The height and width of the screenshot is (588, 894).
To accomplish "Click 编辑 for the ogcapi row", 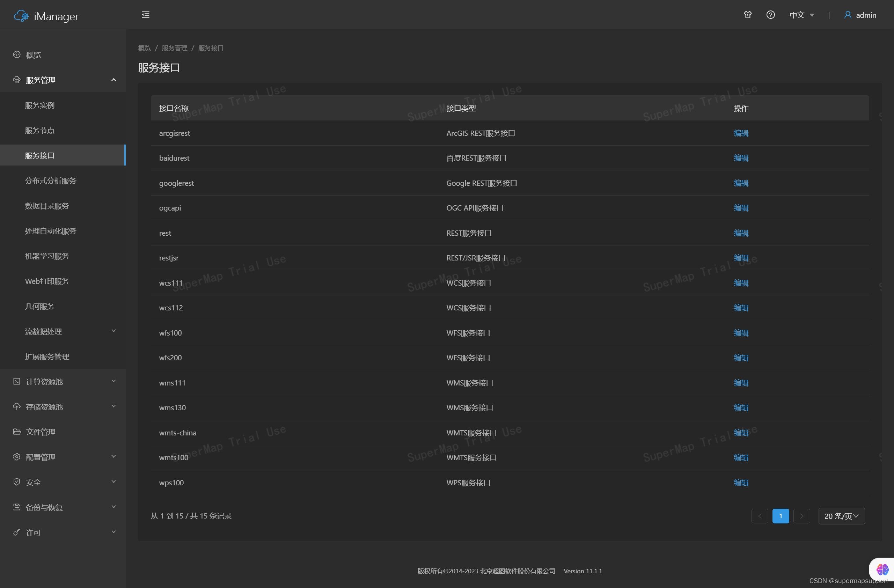I will click(741, 208).
